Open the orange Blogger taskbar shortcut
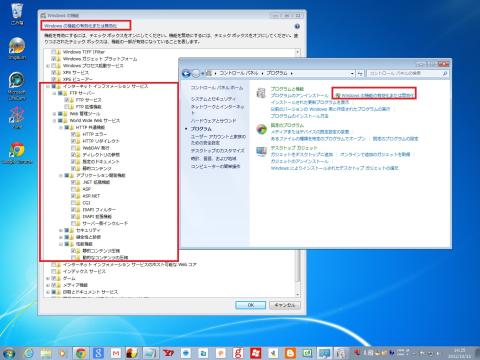The width and height of the screenshot is (480, 360). click(290, 353)
